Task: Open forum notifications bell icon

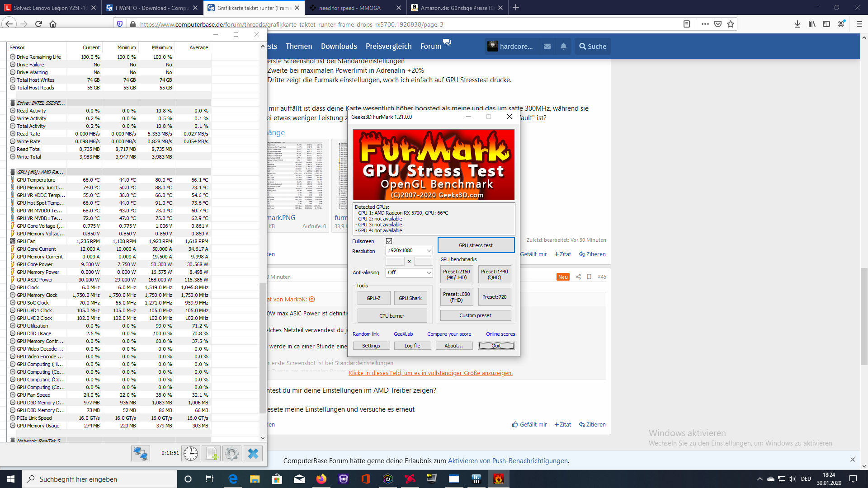Action: pos(563,46)
